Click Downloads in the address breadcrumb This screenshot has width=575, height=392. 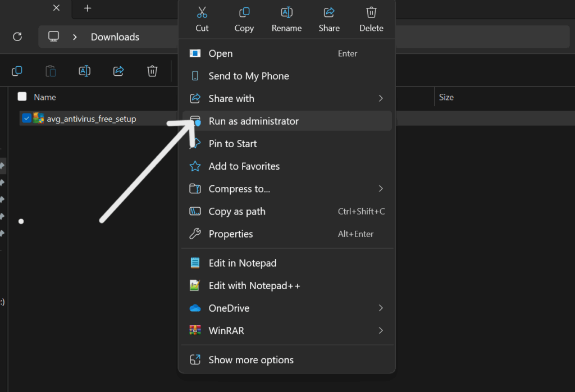click(115, 37)
